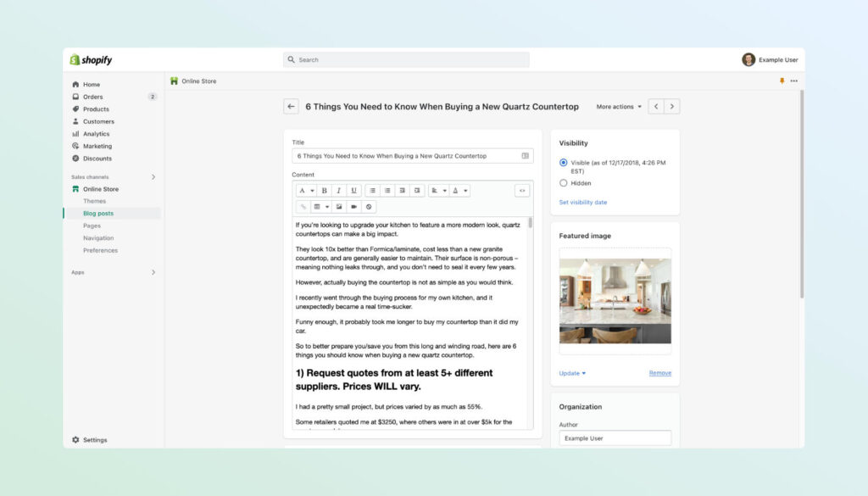868x496 pixels.
Task: Insert an image into the post content
Action: pyautogui.click(x=339, y=207)
